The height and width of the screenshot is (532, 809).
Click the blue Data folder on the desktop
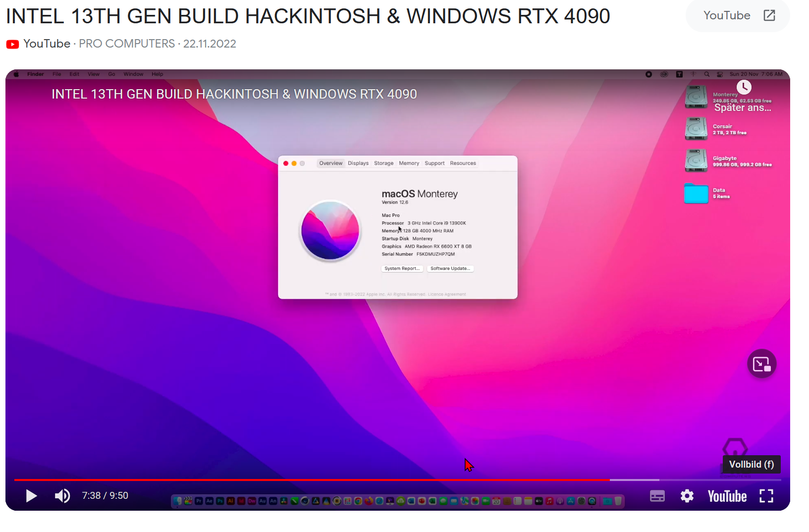point(696,193)
